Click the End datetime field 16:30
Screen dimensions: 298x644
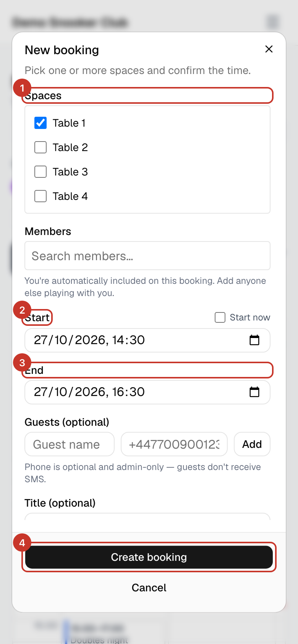pos(147,392)
